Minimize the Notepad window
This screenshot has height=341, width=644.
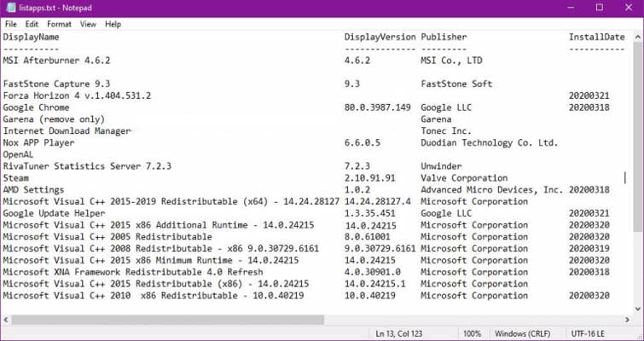point(571,8)
